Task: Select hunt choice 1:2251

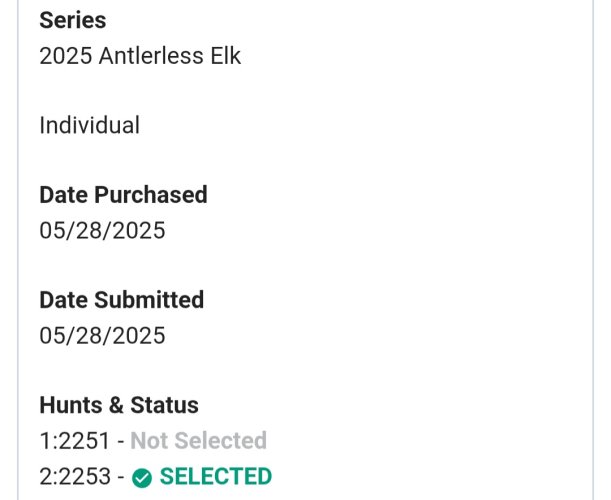Action: coord(75,441)
